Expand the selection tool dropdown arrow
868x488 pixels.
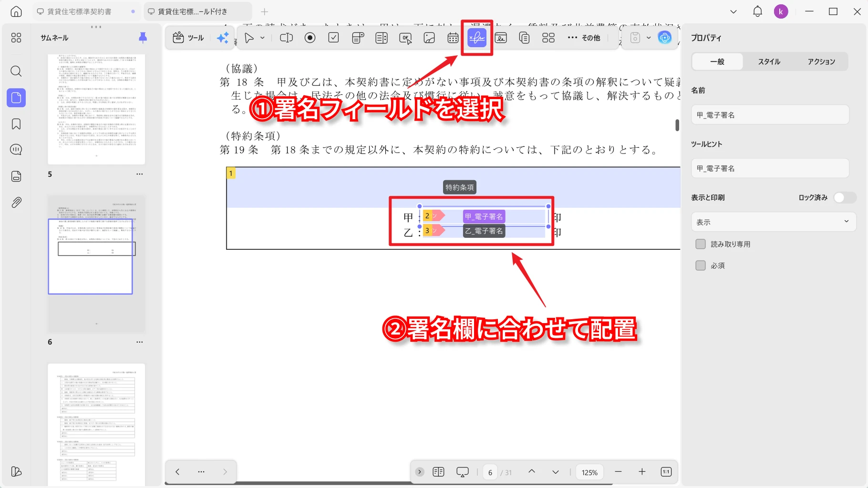tap(262, 38)
